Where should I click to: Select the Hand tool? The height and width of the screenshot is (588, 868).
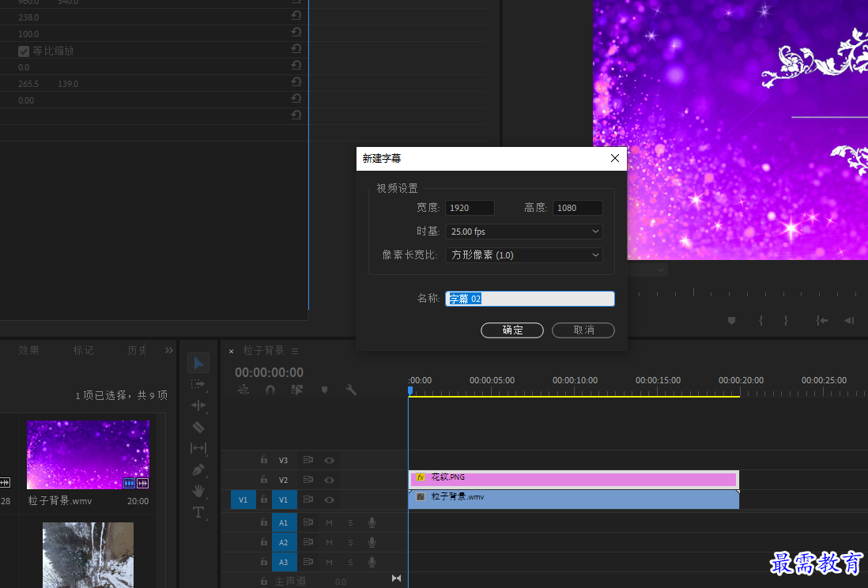click(198, 491)
